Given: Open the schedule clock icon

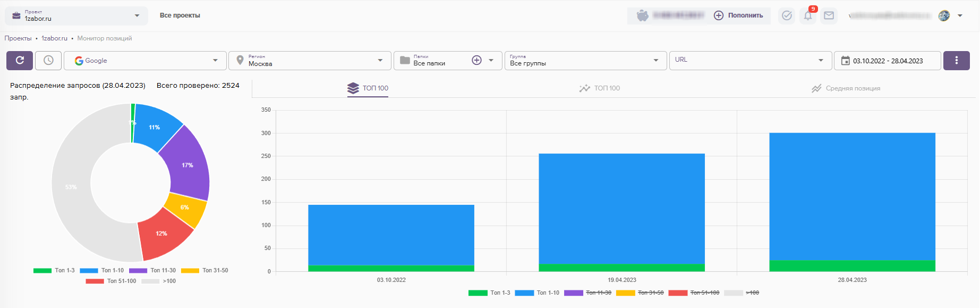Looking at the screenshot, I should 48,61.
